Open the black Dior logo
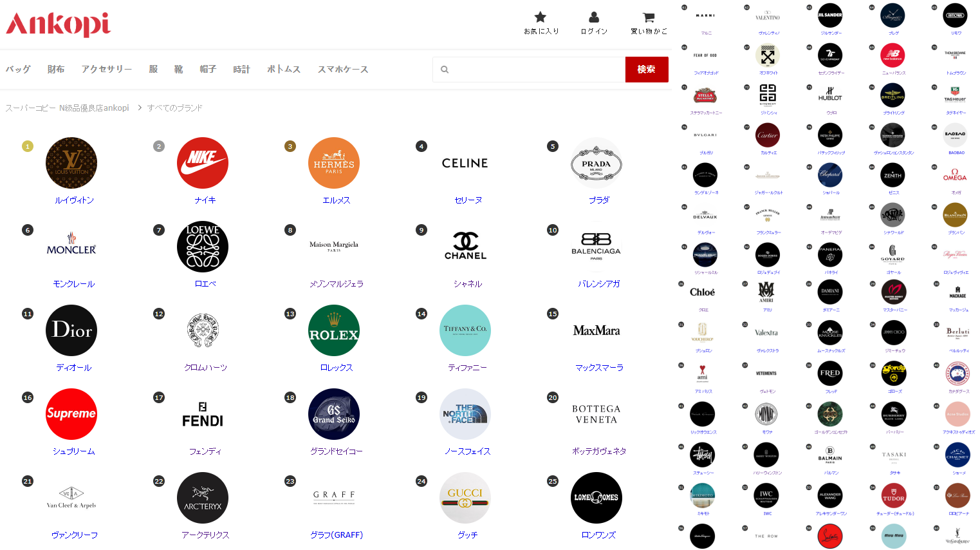Screen dimensions: 980x550 click(71, 330)
